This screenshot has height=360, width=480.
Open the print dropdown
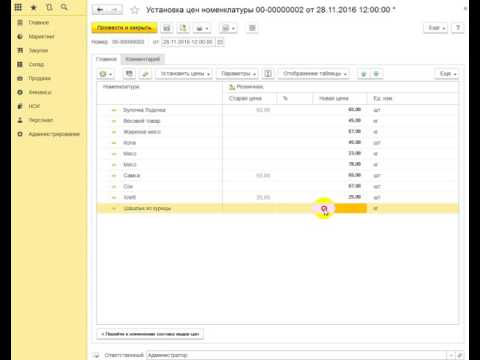pyautogui.click(x=202, y=28)
